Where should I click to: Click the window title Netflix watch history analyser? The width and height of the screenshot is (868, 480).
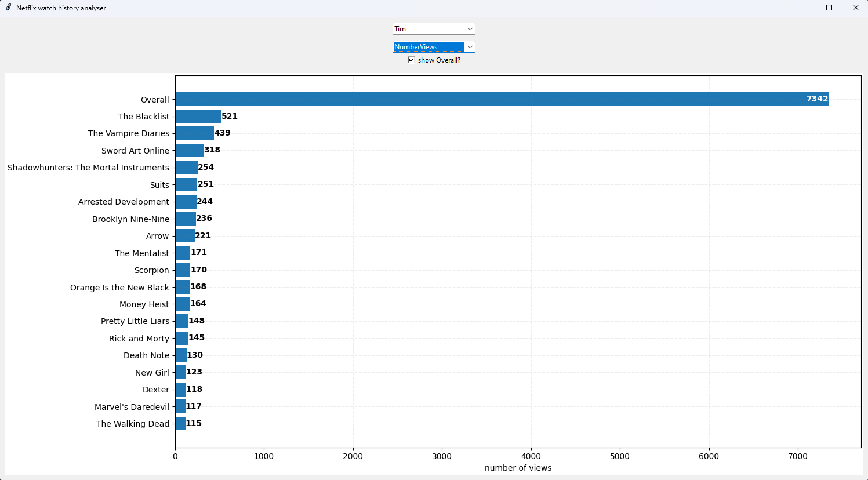click(61, 8)
